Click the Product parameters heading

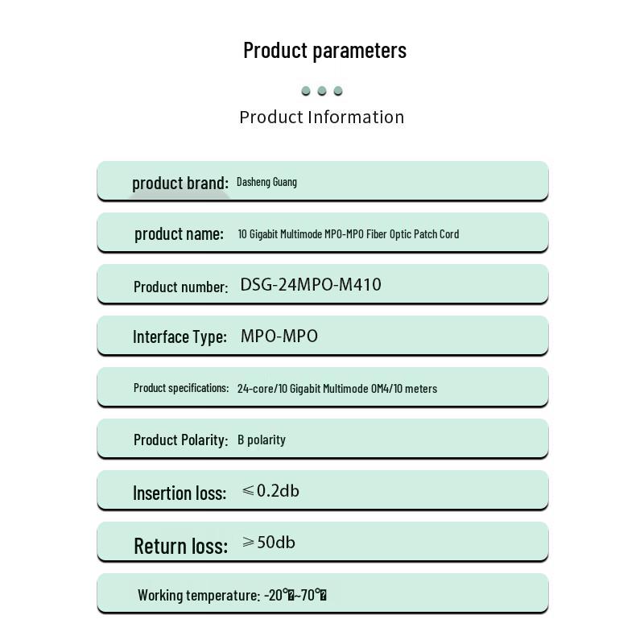tap(324, 51)
